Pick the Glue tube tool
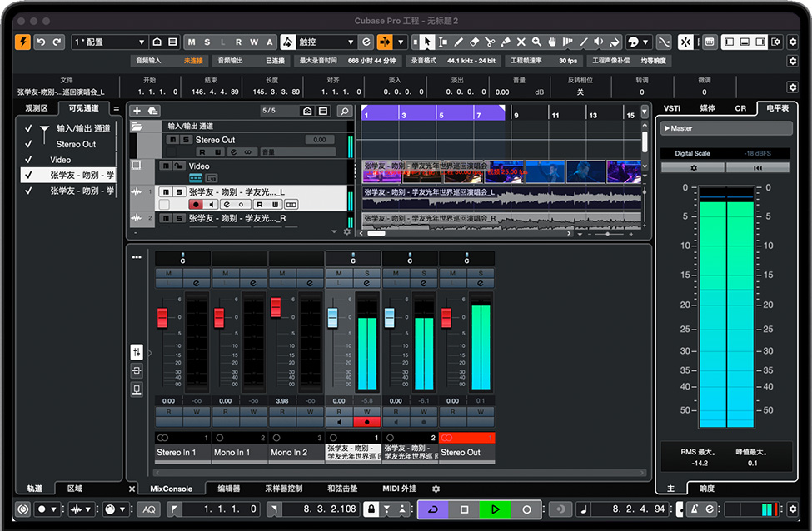The image size is (812, 531). click(506, 42)
